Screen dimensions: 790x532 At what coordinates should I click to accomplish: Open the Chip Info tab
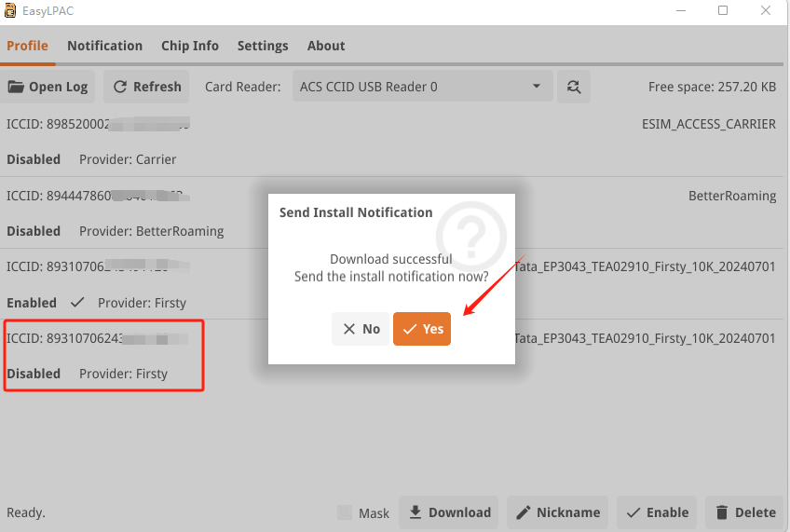pyautogui.click(x=189, y=46)
